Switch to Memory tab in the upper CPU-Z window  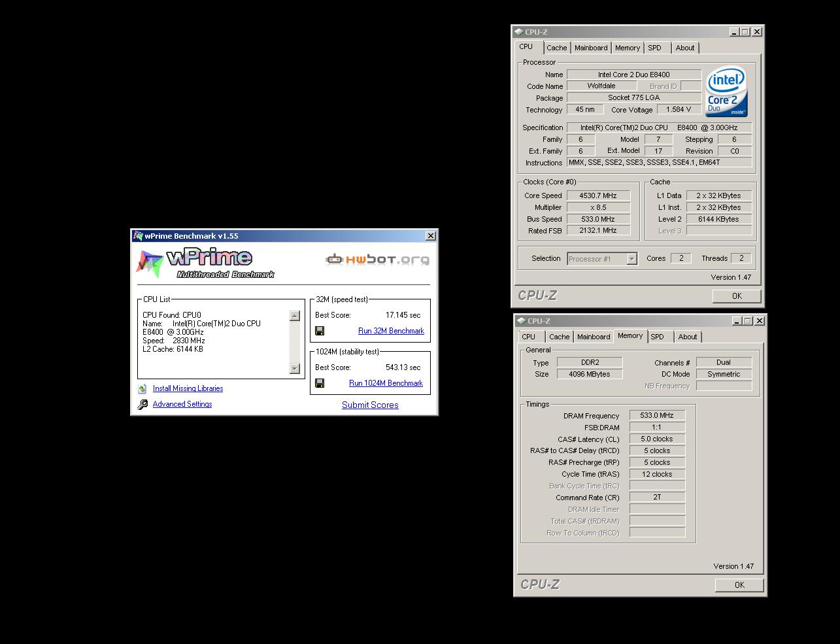pos(628,48)
